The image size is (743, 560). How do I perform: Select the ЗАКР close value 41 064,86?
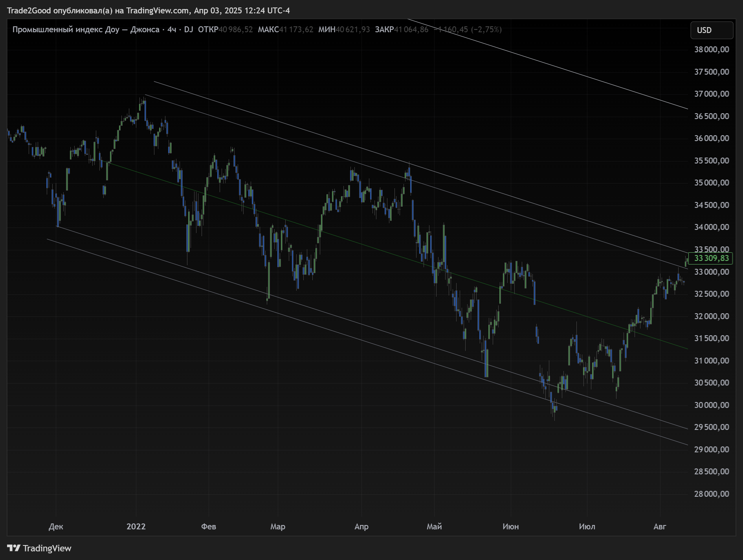tap(411, 29)
